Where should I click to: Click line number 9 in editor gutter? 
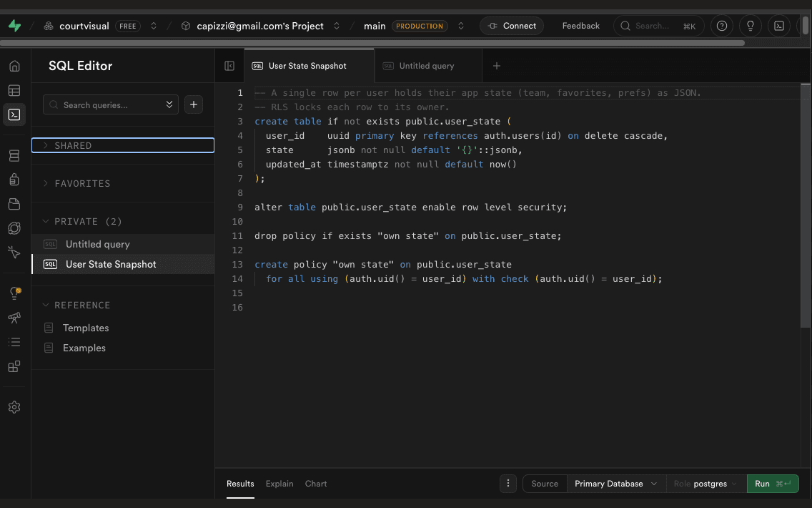click(x=239, y=207)
